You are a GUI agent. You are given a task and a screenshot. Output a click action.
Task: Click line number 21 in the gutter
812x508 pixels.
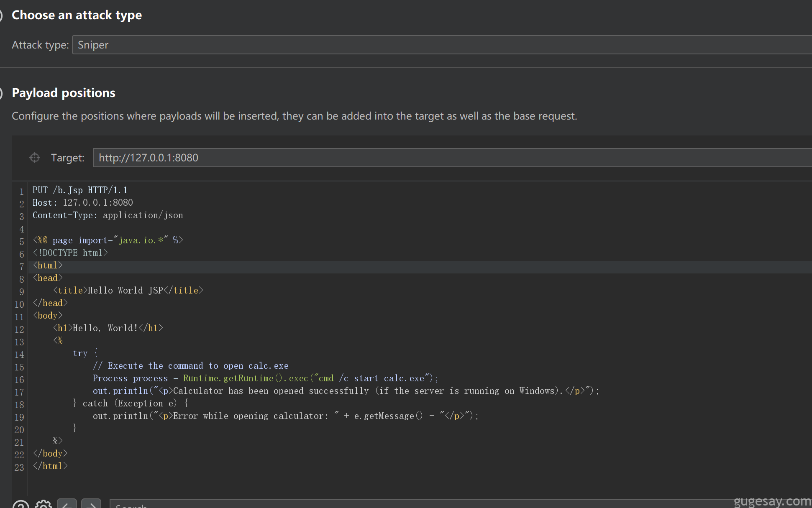(x=19, y=442)
